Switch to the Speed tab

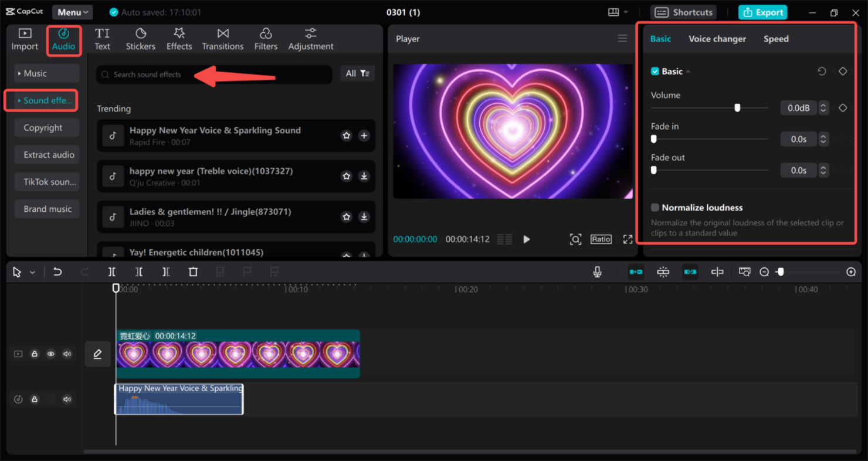(x=775, y=39)
